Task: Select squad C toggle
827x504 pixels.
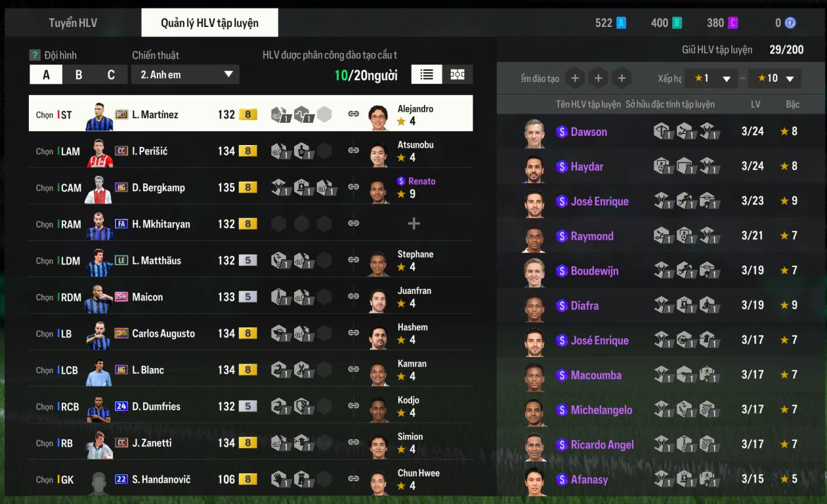Action: pos(111,74)
